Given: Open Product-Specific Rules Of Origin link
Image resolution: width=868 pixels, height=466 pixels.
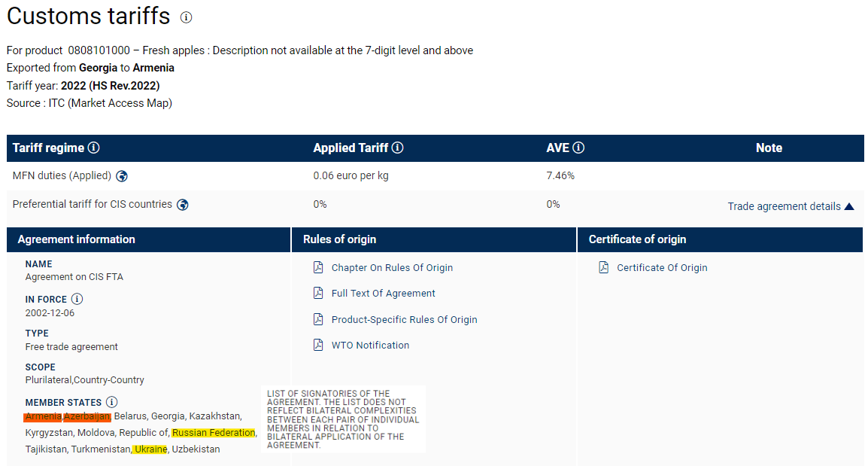Looking at the screenshot, I should [404, 319].
